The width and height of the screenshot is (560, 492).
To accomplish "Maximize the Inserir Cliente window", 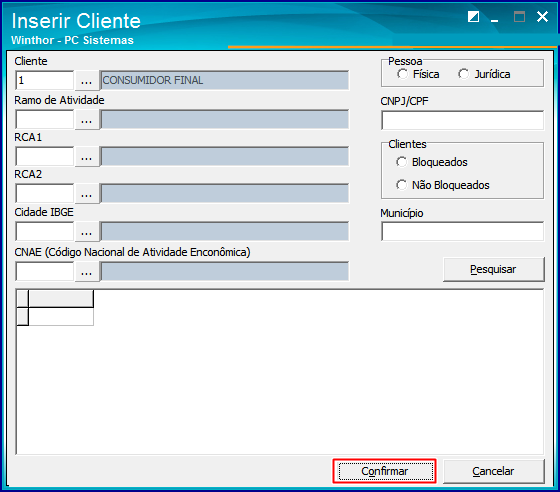I will click(519, 16).
